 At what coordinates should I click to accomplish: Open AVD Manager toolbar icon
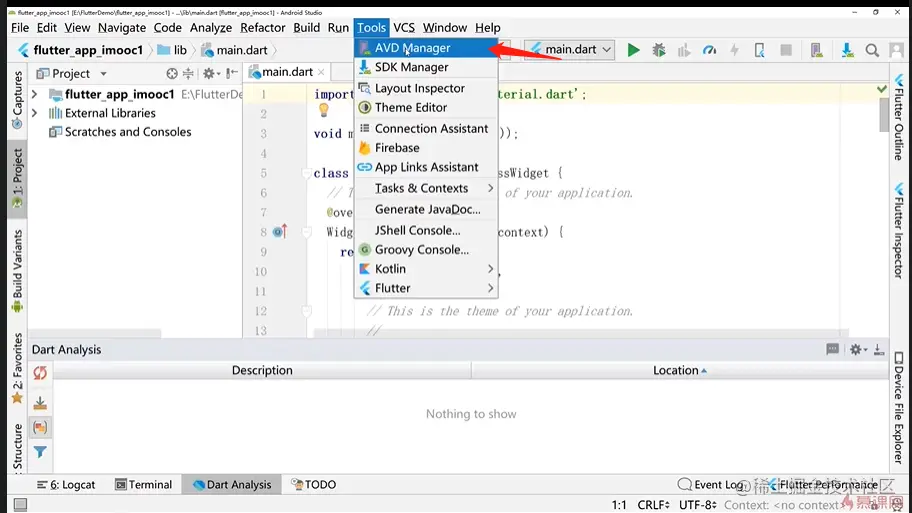[x=817, y=50]
